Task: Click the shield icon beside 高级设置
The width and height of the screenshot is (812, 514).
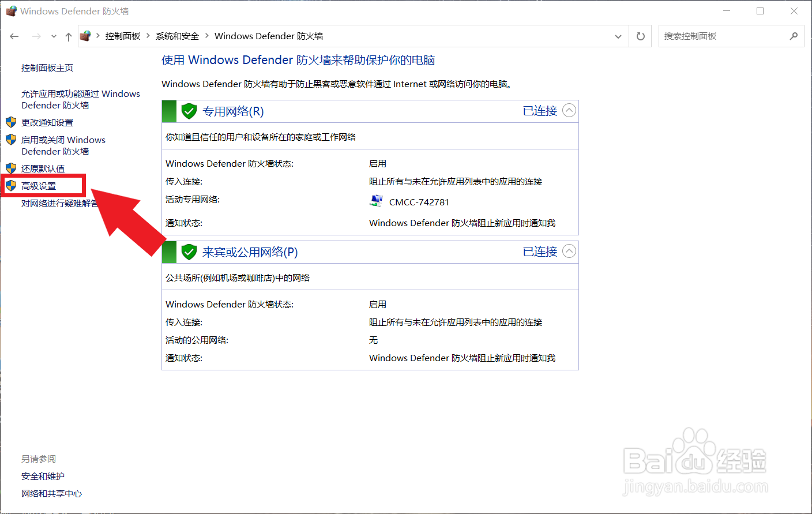Action: click(11, 186)
